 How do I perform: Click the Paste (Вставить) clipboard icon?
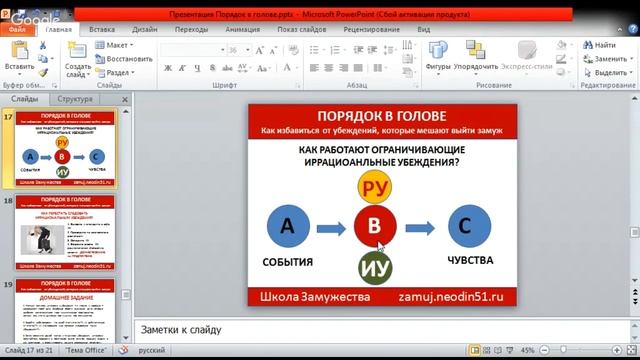pos(19,51)
